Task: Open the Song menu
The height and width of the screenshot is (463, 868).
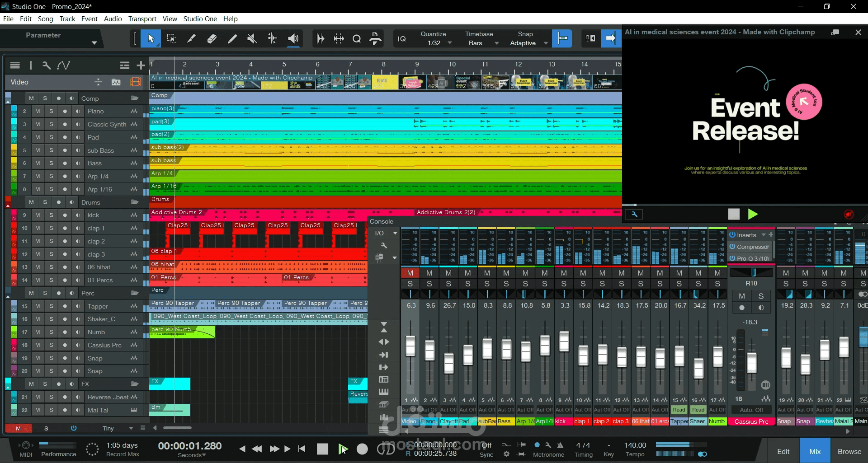Action: [x=45, y=19]
